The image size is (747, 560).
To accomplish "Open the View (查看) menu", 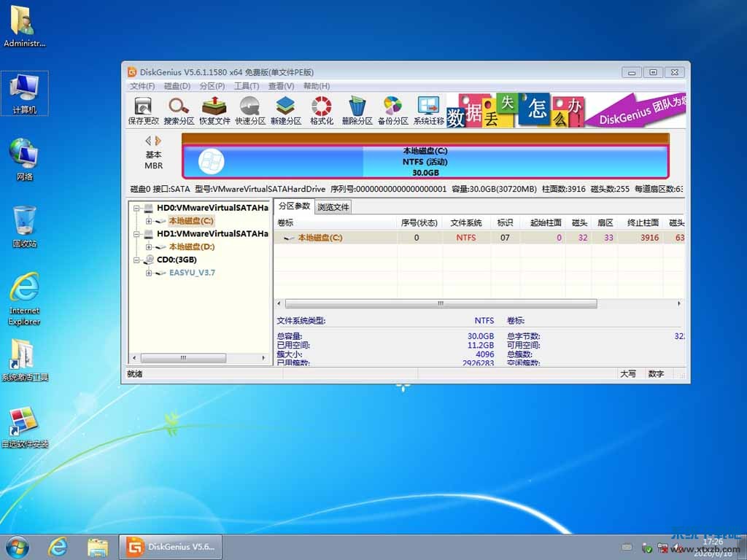I will point(281,86).
